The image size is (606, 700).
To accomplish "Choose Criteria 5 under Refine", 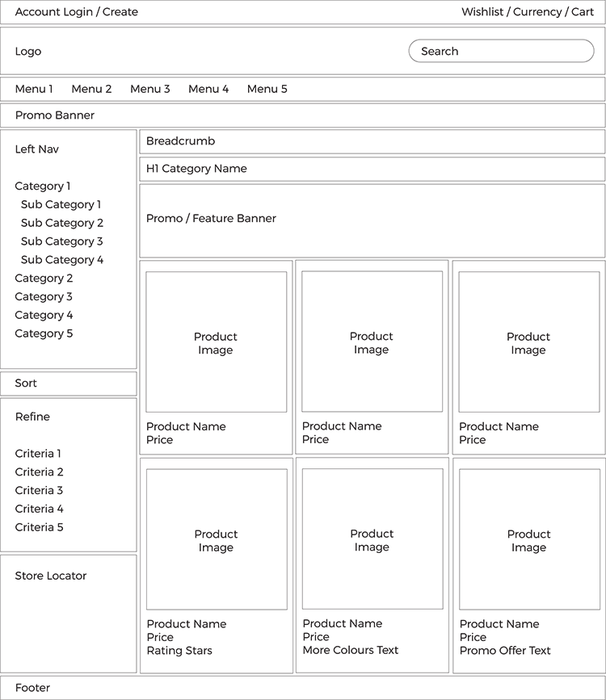I will click(40, 527).
